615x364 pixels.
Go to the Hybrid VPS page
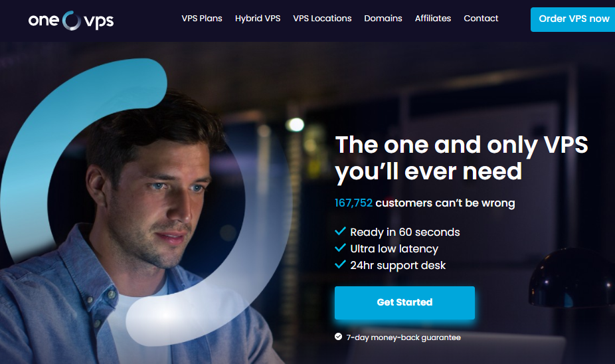point(258,19)
